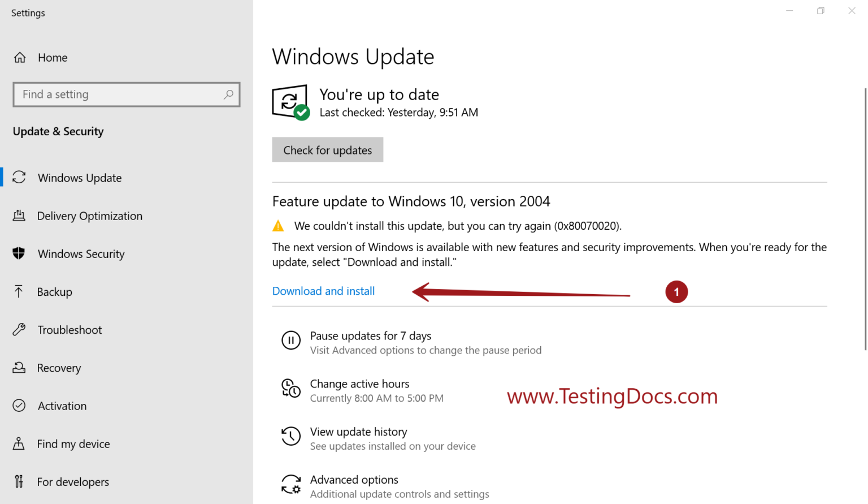The height and width of the screenshot is (504, 868).
Task: Select the Backup upload icon
Action: 20,292
